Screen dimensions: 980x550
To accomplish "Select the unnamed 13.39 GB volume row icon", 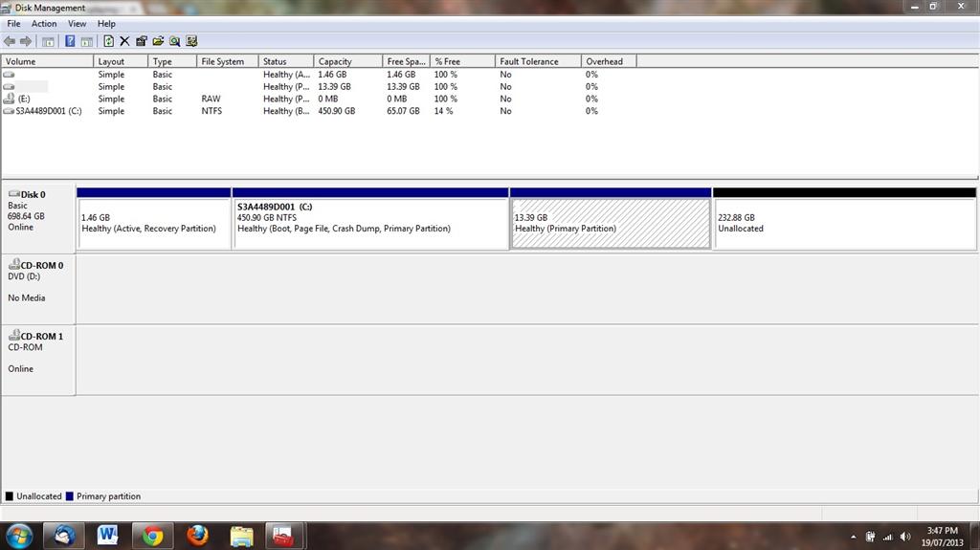I will [x=9, y=87].
